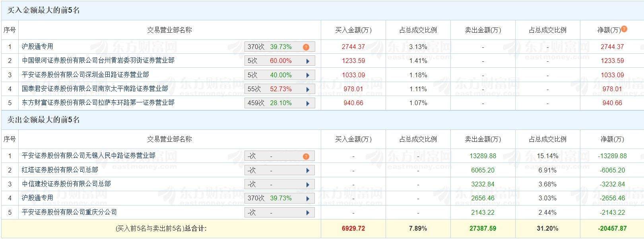Click the arrow icon in 中国银河证券台州 row
This screenshot has height=239, width=644.
308,61
